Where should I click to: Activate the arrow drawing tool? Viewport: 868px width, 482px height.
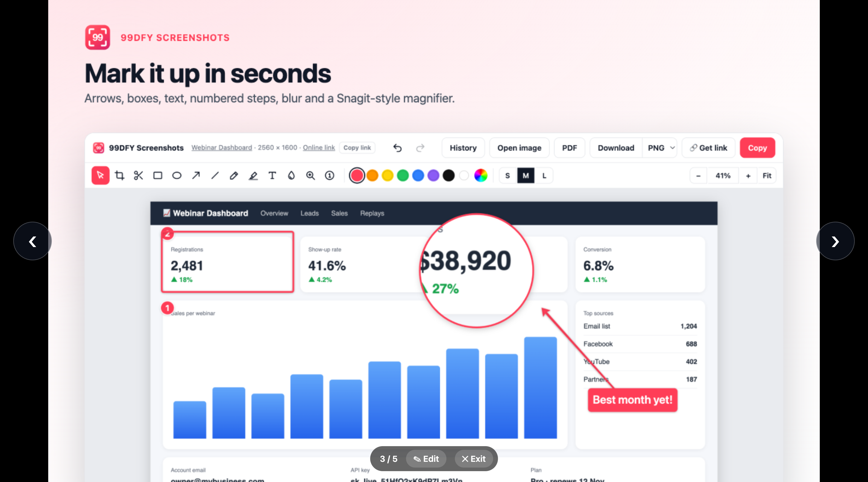tap(196, 176)
